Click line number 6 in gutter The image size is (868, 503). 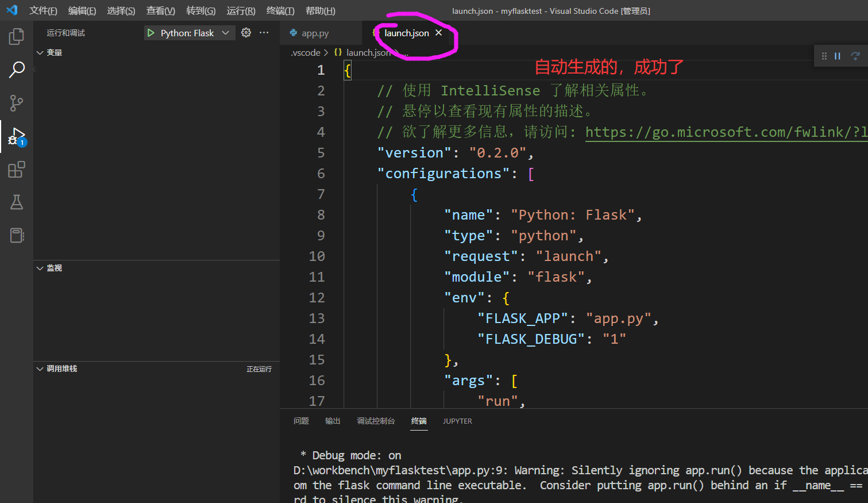point(321,173)
